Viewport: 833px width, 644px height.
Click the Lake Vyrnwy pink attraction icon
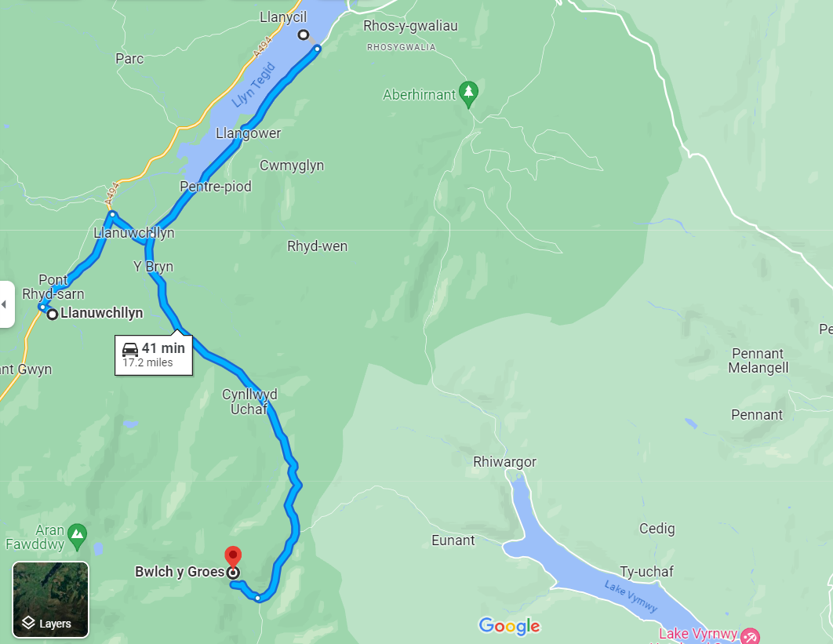click(x=750, y=637)
